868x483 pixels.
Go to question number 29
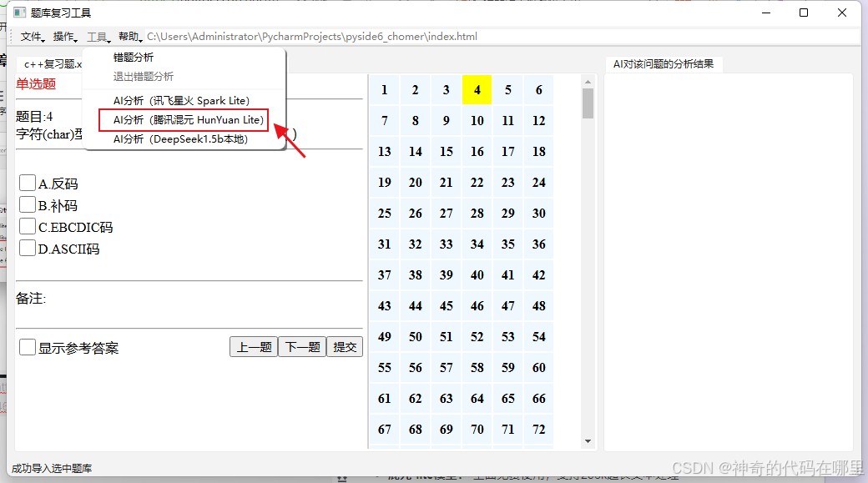508,214
